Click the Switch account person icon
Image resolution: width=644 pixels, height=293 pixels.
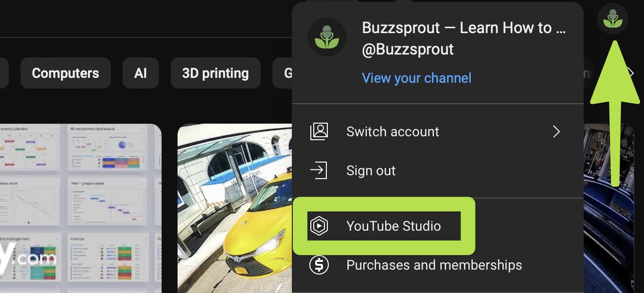pyautogui.click(x=319, y=131)
